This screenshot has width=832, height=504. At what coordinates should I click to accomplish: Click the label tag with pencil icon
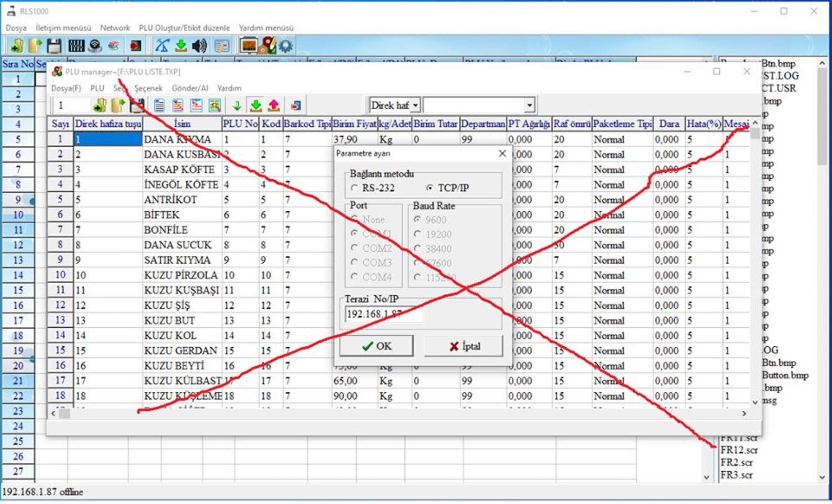tap(267, 45)
